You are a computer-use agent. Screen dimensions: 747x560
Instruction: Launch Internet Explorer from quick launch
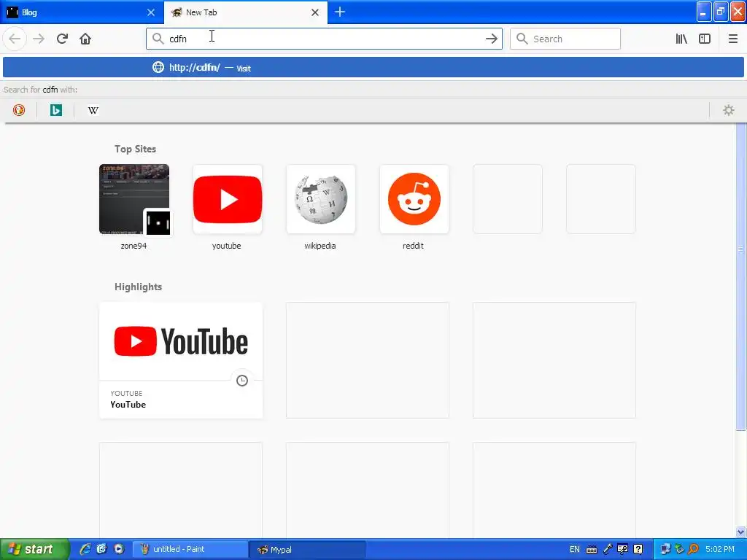[x=85, y=549]
